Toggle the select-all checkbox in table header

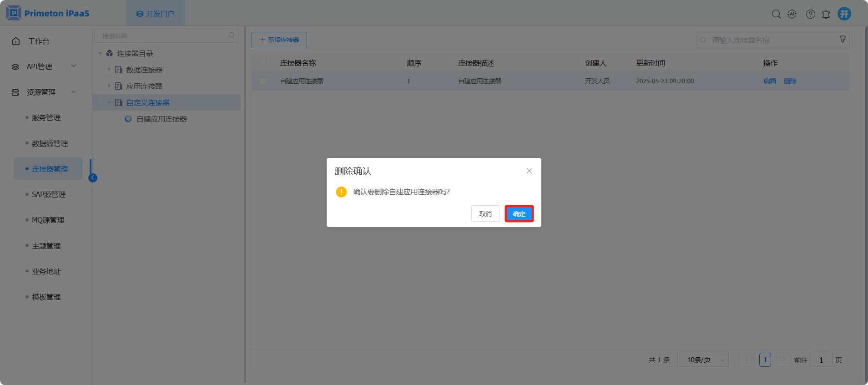(263, 63)
